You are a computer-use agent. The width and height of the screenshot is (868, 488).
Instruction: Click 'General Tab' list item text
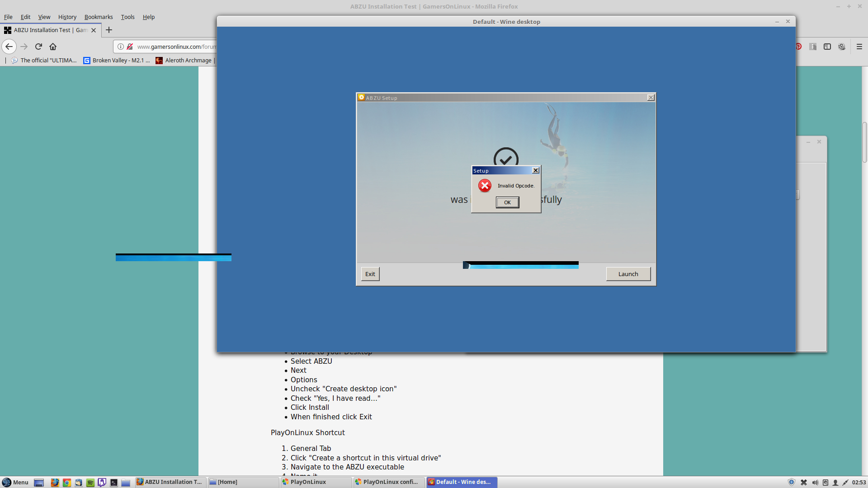click(311, 448)
